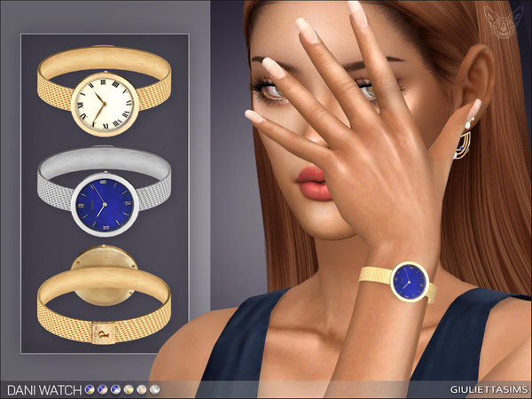Click the blue watch on the wrist
This screenshot has height=399, width=532.
pyautogui.click(x=409, y=280)
